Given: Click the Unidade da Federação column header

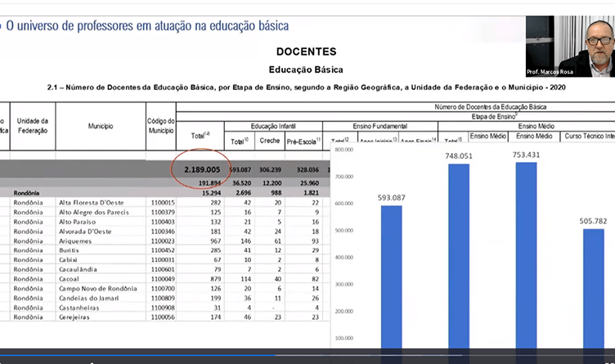Looking at the screenshot, I should (33, 127).
